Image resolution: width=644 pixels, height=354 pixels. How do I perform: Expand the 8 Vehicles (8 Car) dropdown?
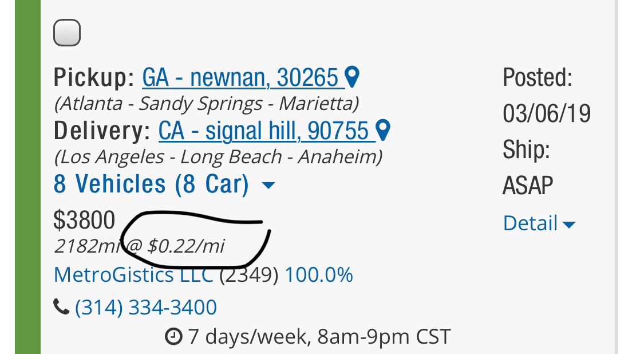point(164,184)
